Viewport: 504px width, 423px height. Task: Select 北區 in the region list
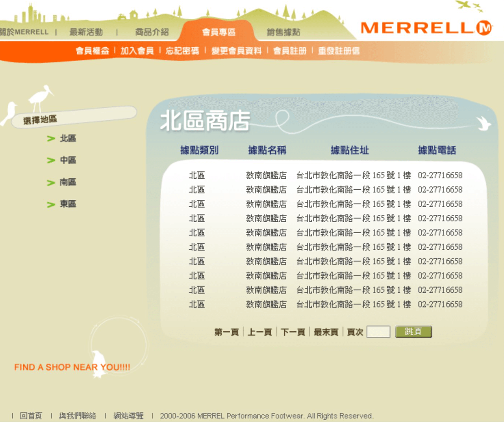pyautogui.click(x=68, y=139)
